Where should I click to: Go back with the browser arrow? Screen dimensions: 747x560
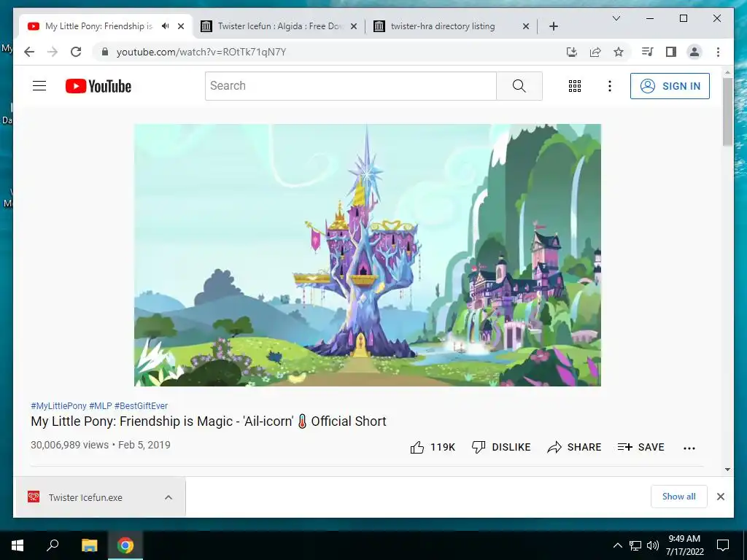tap(29, 52)
